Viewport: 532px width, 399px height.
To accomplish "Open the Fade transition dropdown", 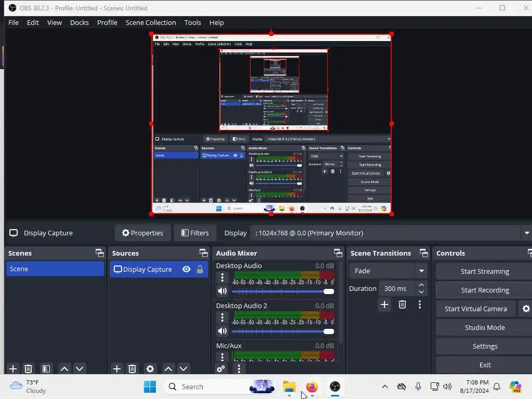I will [387, 271].
